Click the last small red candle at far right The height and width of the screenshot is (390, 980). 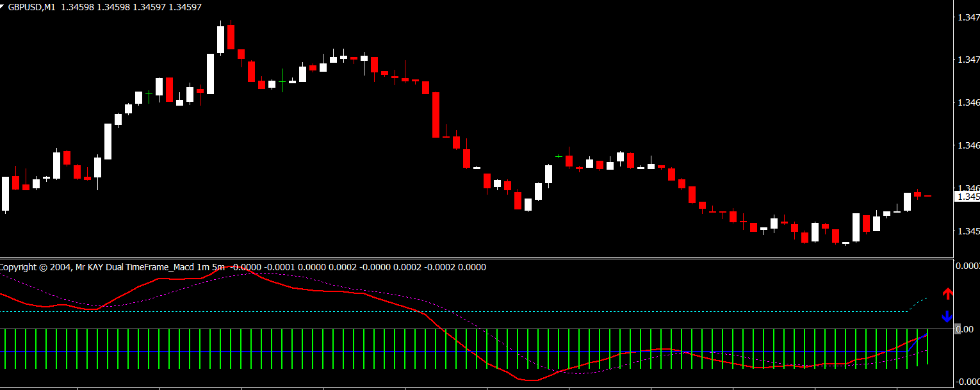(x=927, y=196)
